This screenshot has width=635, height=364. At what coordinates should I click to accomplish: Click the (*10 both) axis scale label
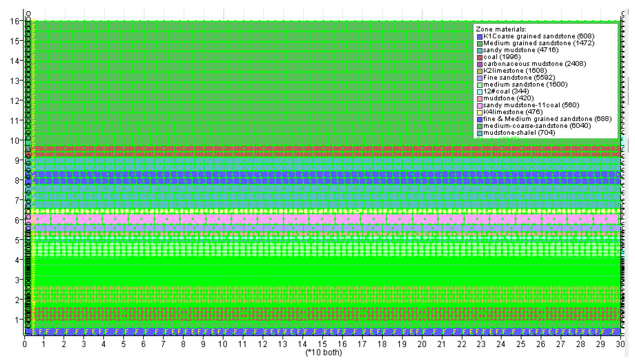(x=323, y=353)
